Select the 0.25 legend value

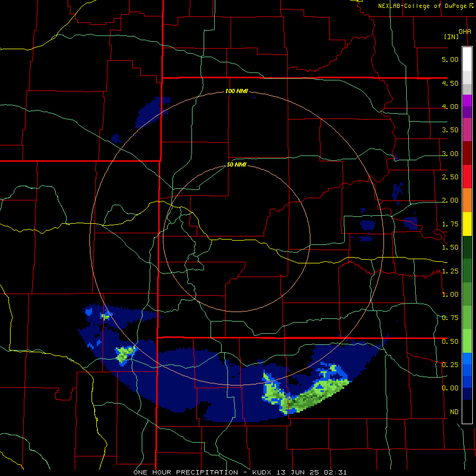[450, 364]
